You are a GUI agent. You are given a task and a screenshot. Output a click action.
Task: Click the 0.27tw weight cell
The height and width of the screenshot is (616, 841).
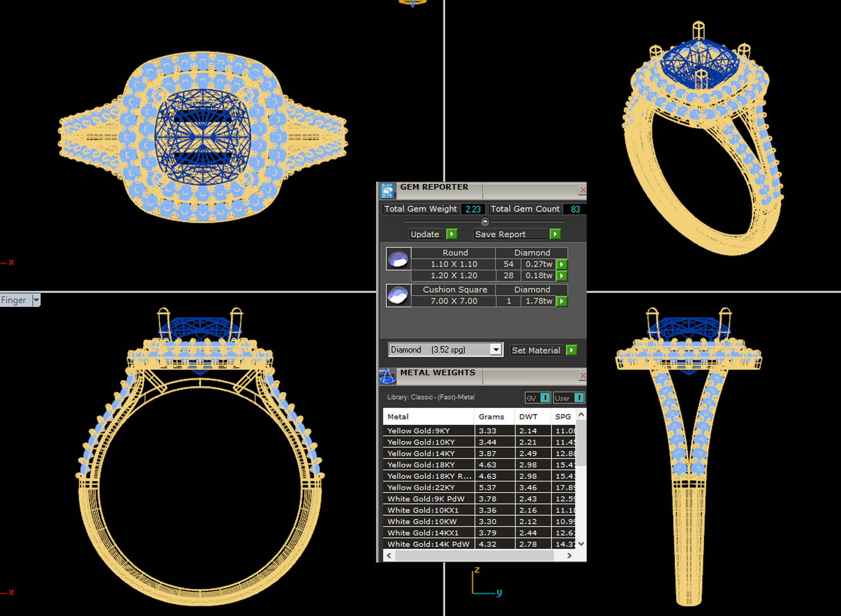click(x=539, y=264)
